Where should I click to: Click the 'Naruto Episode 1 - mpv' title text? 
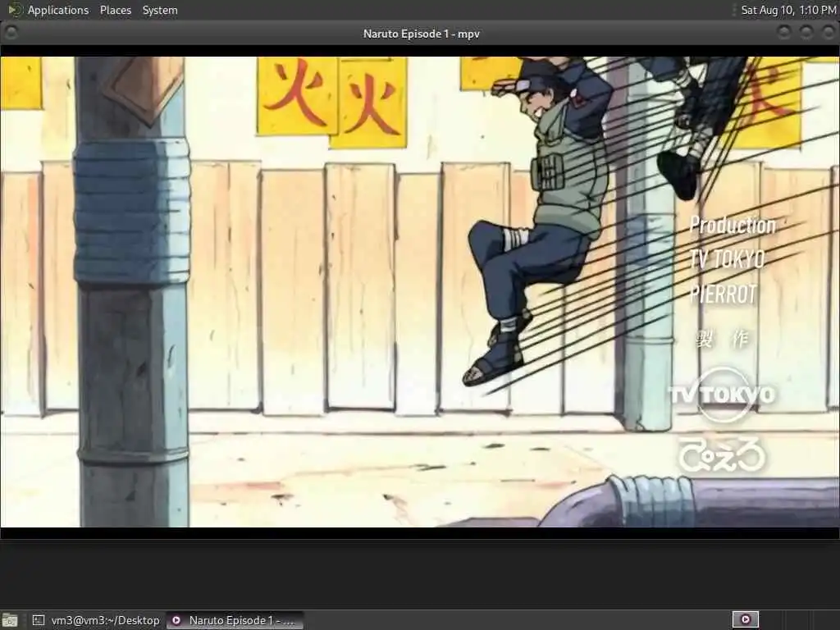(421, 34)
